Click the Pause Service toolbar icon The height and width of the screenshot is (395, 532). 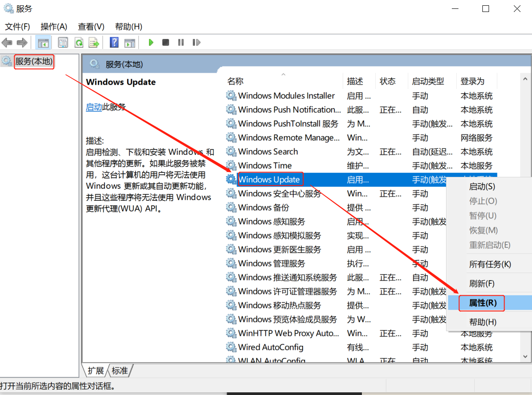(181, 43)
